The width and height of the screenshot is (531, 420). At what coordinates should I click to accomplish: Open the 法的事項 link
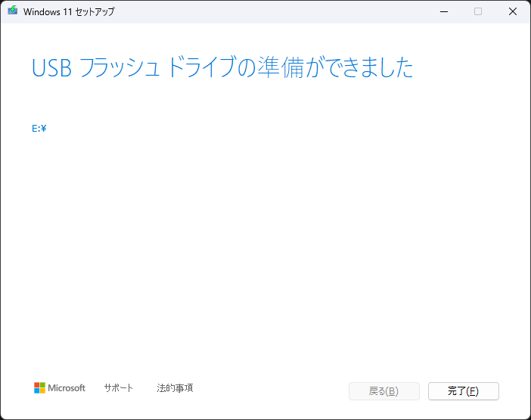[175, 388]
